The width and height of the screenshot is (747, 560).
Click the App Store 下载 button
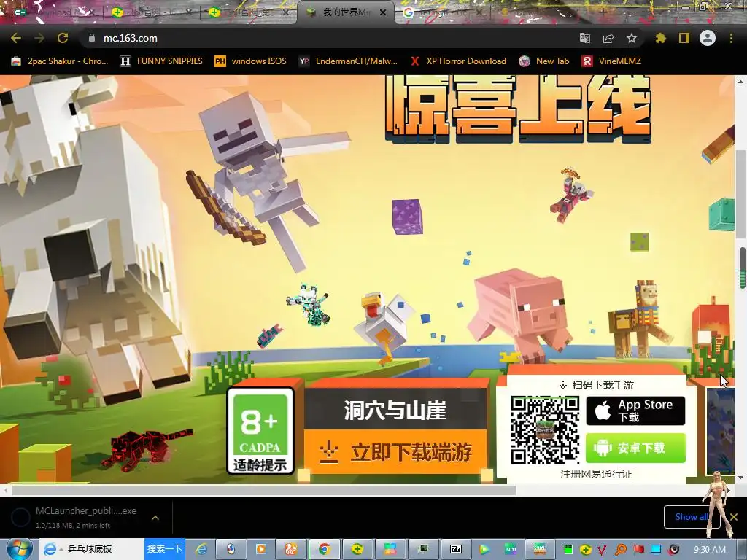635,411
